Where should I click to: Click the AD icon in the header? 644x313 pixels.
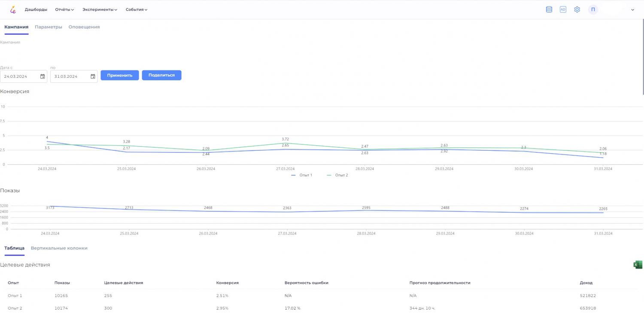pyautogui.click(x=563, y=9)
